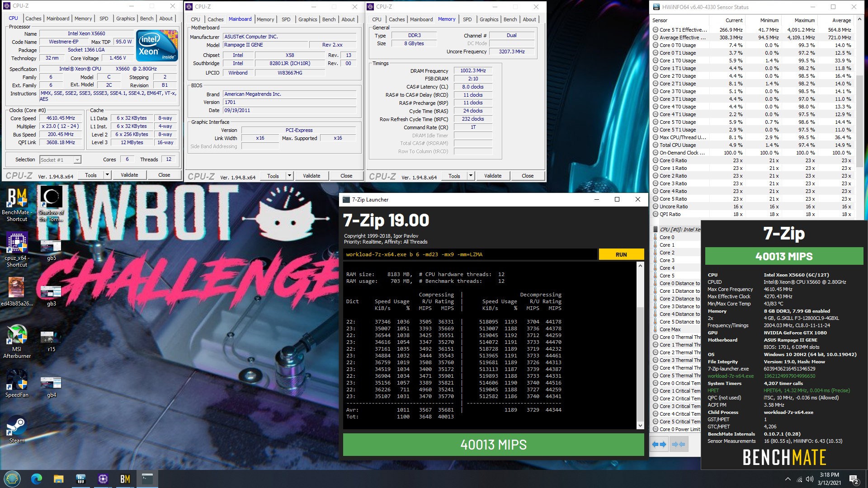The width and height of the screenshot is (868, 488).
Task: Open Bench tab in CPU-Z CPU window
Action: pyautogui.click(x=146, y=19)
